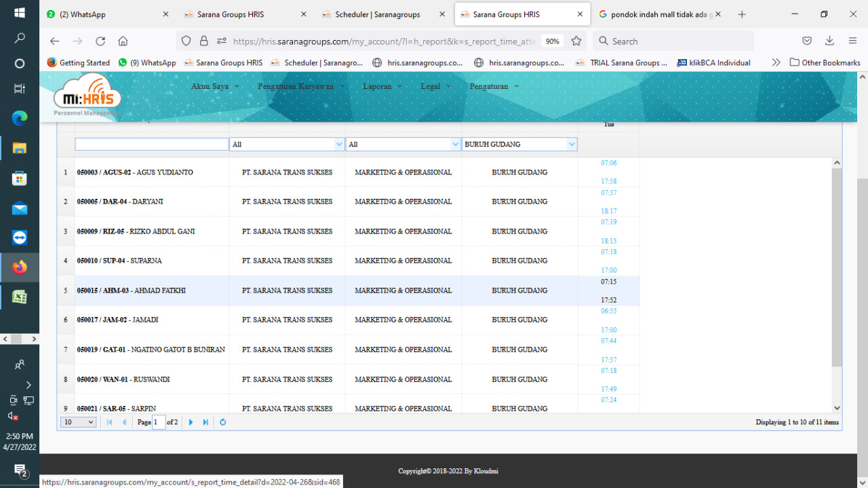The width and height of the screenshot is (868, 488).
Task: Select the AHMAD FATKHI row
Action: point(348,290)
